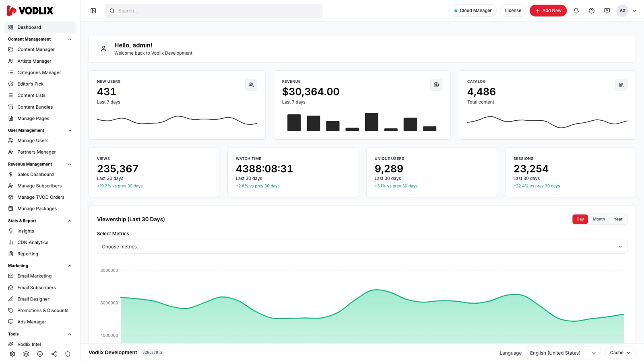Image resolution: width=644 pixels, height=362 pixels.
Task: Collapse the User Management section
Action: 70,130
